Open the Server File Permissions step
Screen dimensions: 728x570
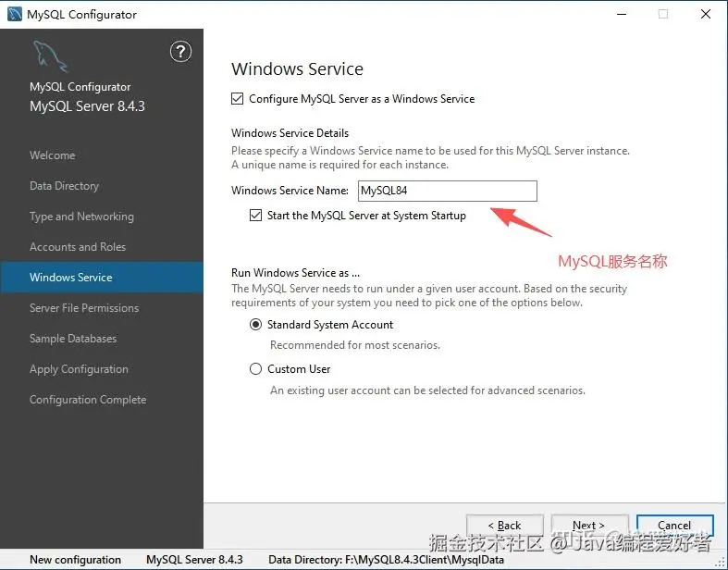(x=84, y=308)
